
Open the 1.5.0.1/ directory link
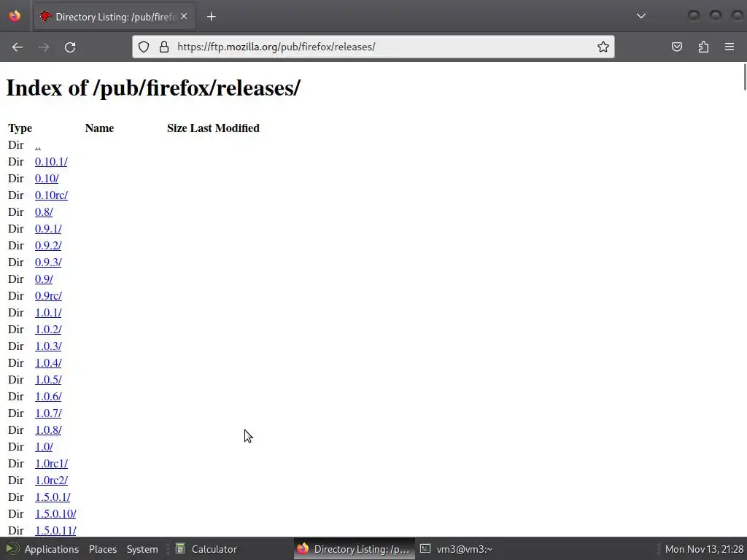(53, 497)
